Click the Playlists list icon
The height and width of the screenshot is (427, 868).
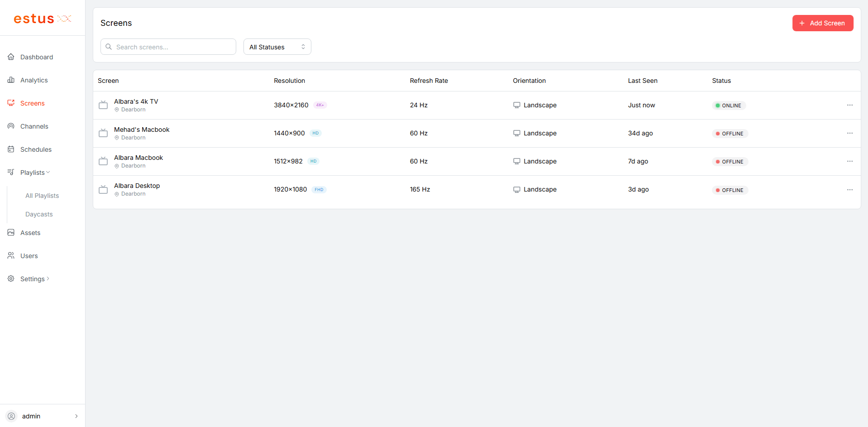[x=11, y=172]
